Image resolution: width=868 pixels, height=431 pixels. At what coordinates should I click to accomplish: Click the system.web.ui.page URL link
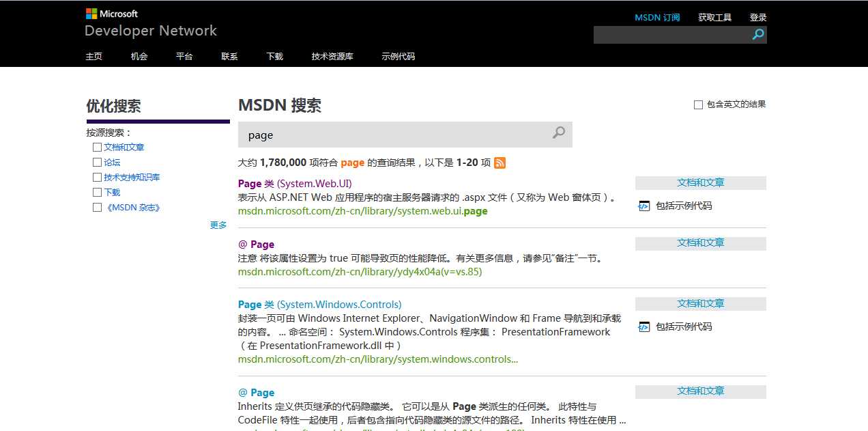click(x=362, y=211)
